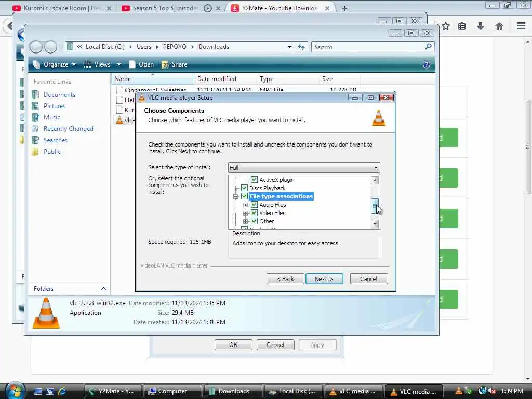Switch to Local Disk taskbar button

click(x=294, y=391)
